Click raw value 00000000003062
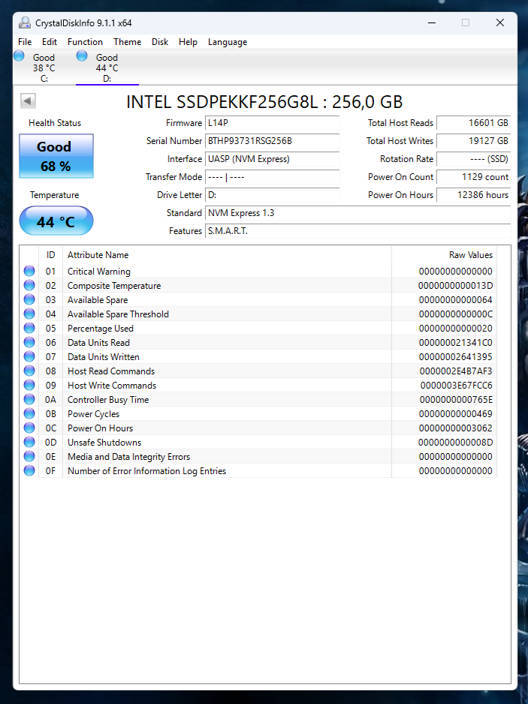The image size is (528, 704). (x=455, y=428)
